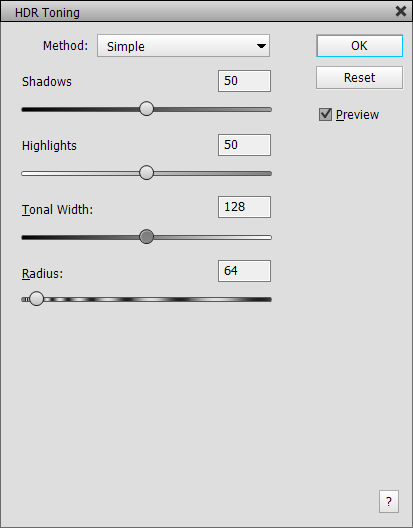Toggle the Preview checkbox
413x528 pixels.
click(325, 114)
